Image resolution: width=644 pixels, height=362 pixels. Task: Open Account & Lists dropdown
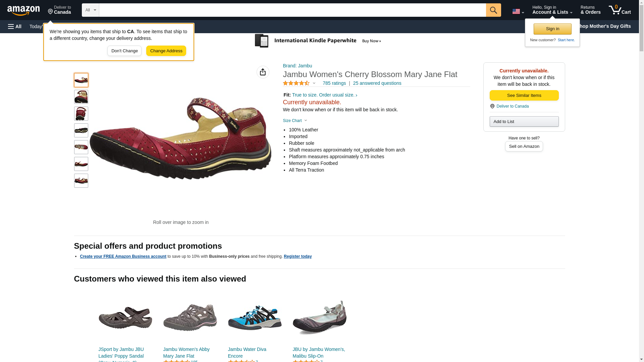click(x=552, y=10)
